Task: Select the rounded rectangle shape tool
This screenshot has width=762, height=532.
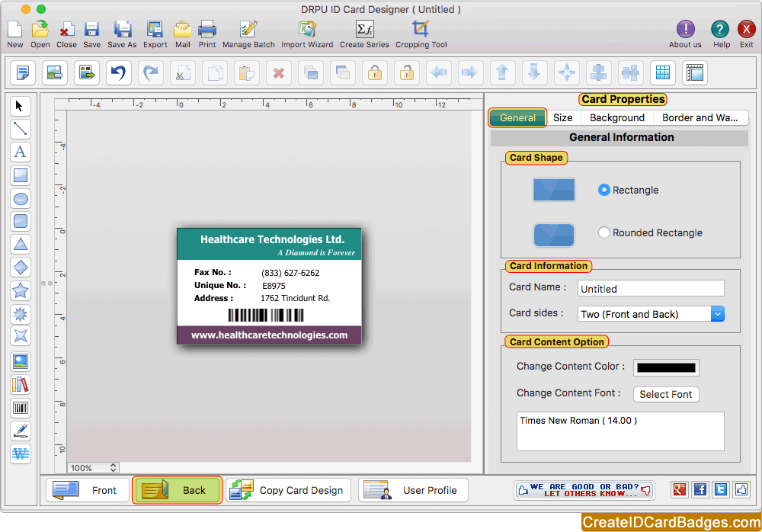Action: click(x=21, y=221)
